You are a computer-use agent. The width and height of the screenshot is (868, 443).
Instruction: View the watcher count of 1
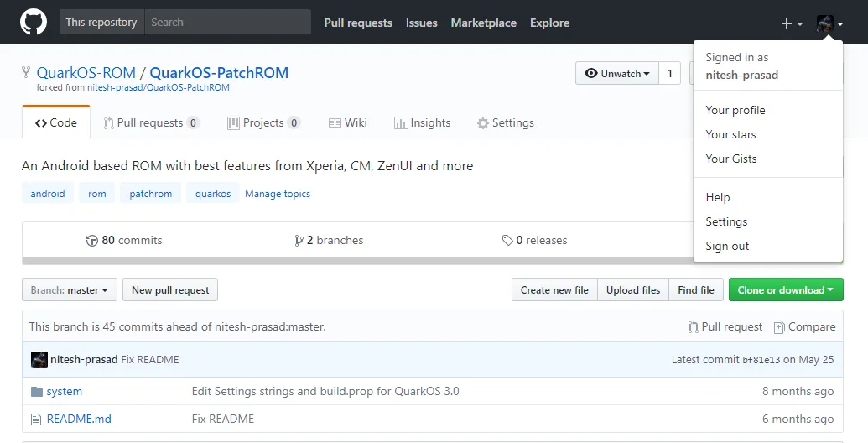tap(670, 73)
